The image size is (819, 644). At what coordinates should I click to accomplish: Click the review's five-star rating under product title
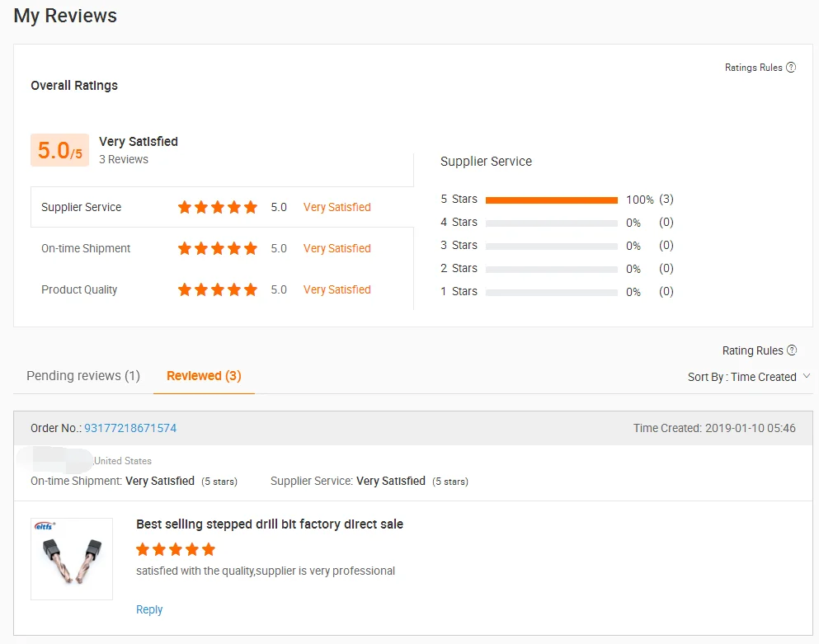pos(176,549)
